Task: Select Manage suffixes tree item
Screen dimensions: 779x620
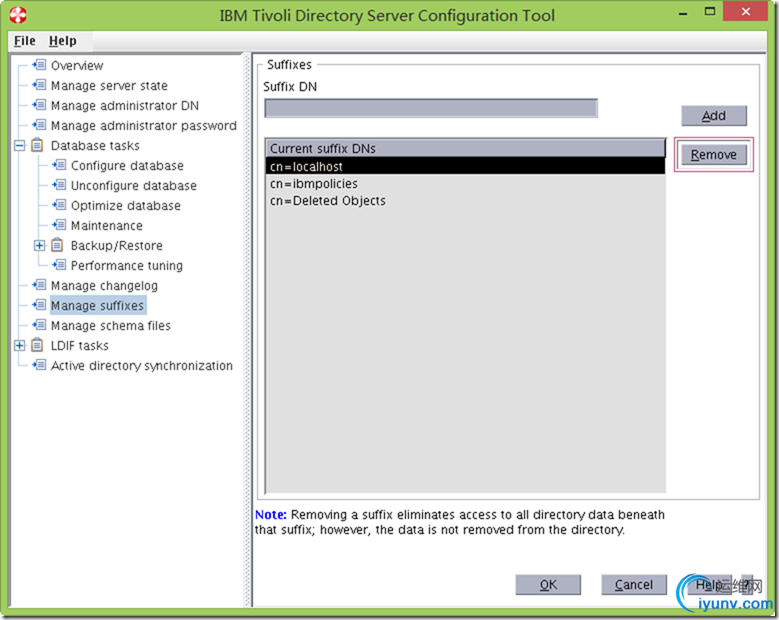Action: point(97,305)
